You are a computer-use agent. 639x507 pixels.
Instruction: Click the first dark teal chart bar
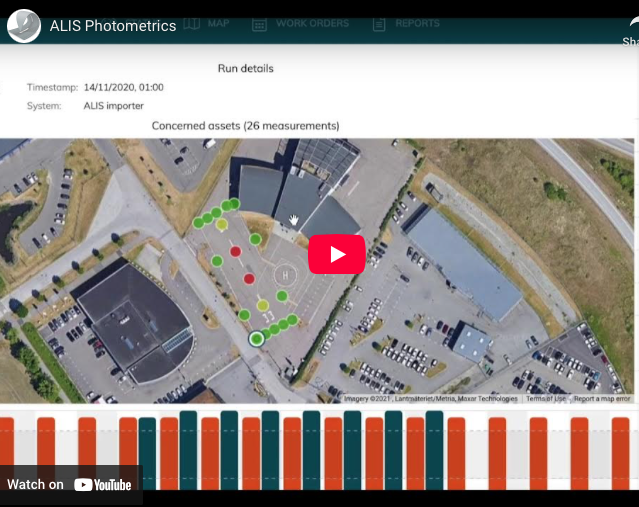147,452
